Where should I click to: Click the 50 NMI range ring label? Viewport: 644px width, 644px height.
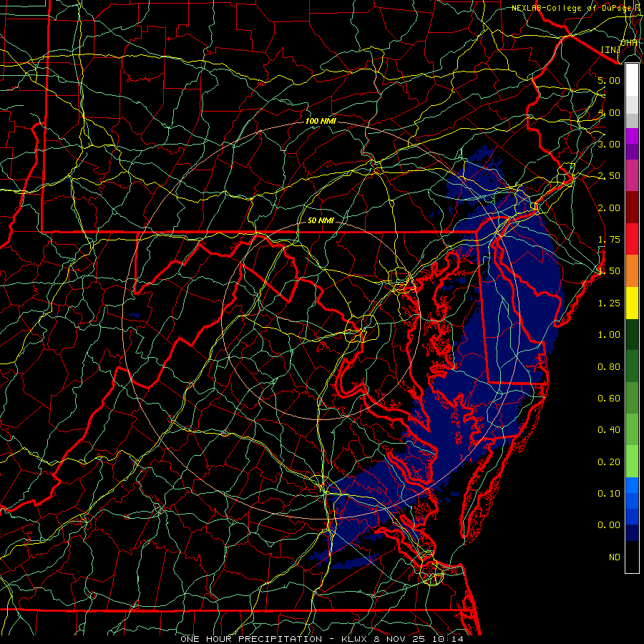(x=321, y=220)
